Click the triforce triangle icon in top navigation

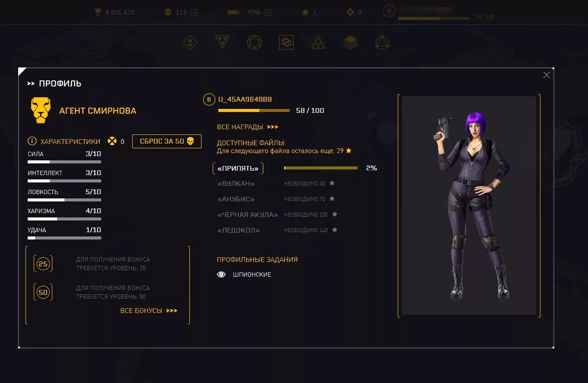[319, 42]
